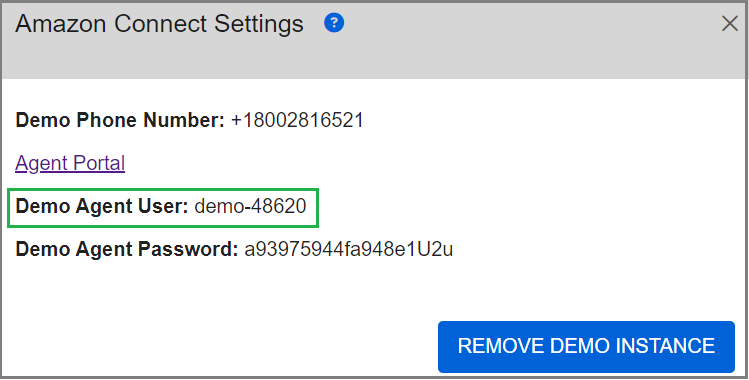Click the REMOVE DEMO INSTANCE button
749x380 pixels.
point(586,347)
